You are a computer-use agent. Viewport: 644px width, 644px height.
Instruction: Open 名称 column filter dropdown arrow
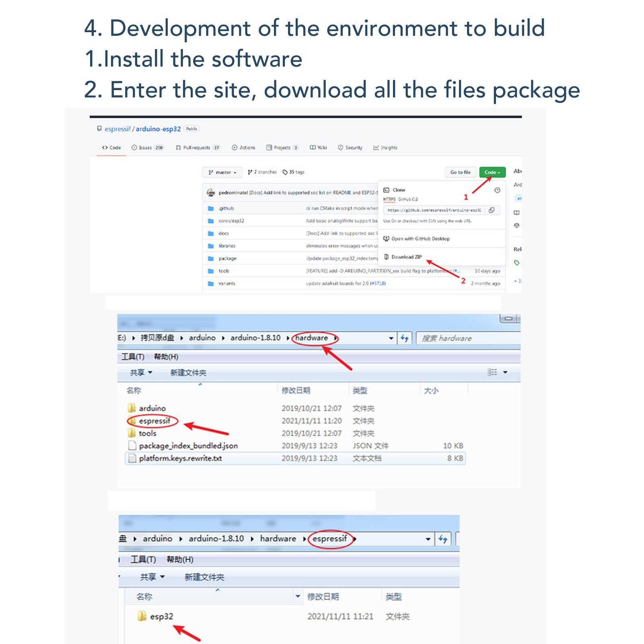(x=298, y=596)
